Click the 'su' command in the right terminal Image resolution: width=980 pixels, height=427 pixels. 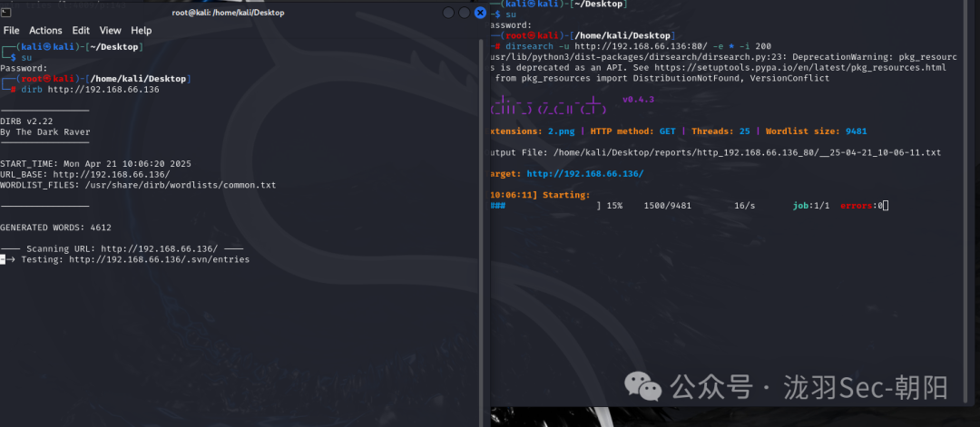[511, 14]
